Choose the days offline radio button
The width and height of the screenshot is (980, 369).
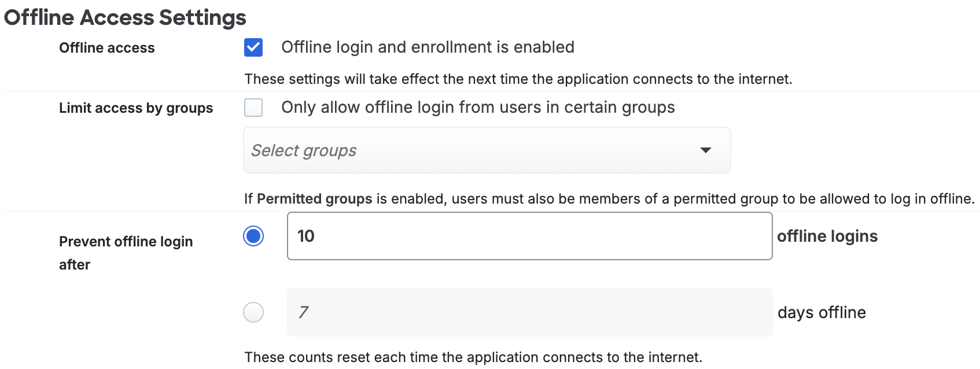point(253,312)
